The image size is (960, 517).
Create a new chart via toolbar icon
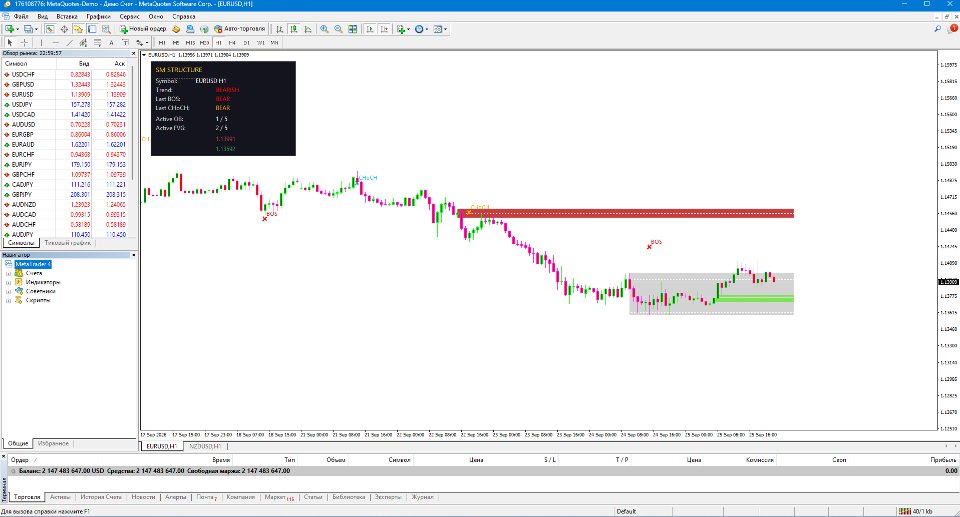click(x=9, y=29)
